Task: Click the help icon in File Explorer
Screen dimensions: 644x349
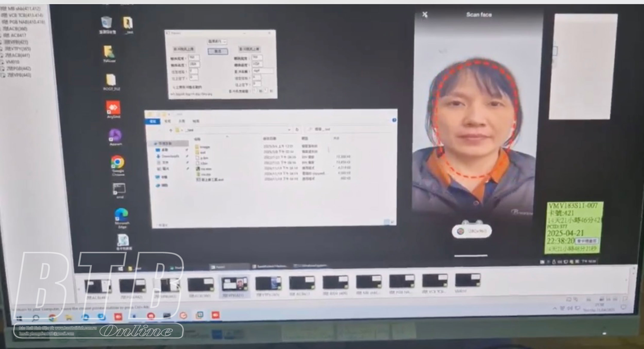Action: (394, 120)
